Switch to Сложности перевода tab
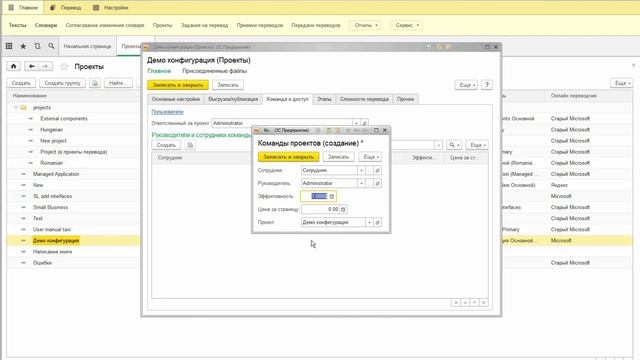Screen dimensions: 640x360 [364, 99]
